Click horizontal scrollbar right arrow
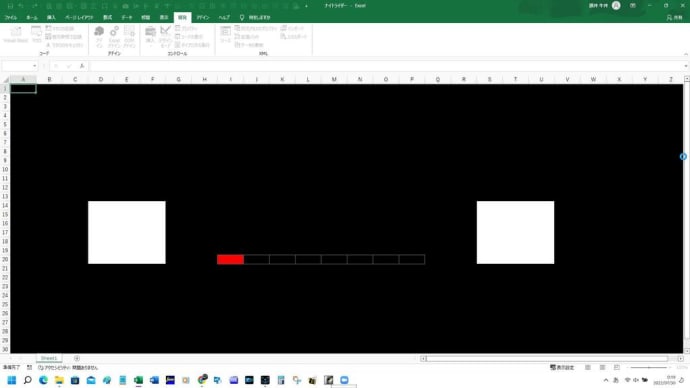This screenshot has width=690, height=388. 680,359
